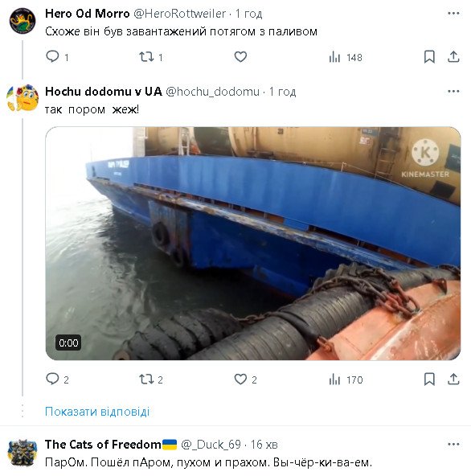Open @HeroRottweiler profile handle
This screenshot has width=471, height=476.
(x=180, y=14)
